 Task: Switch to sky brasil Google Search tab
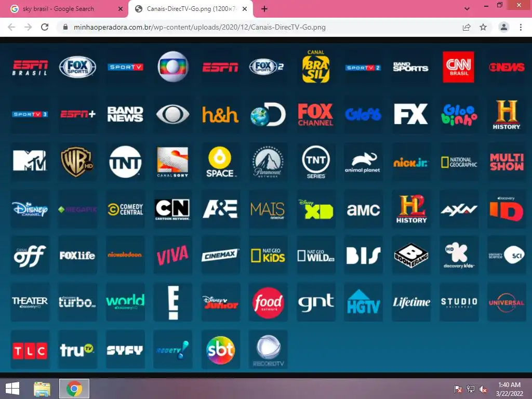58,9
